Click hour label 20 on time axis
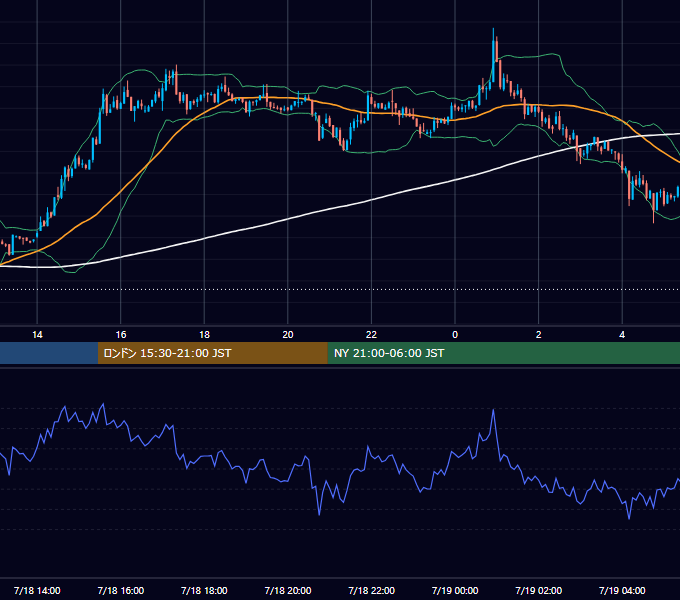The height and width of the screenshot is (600, 680). point(288,335)
